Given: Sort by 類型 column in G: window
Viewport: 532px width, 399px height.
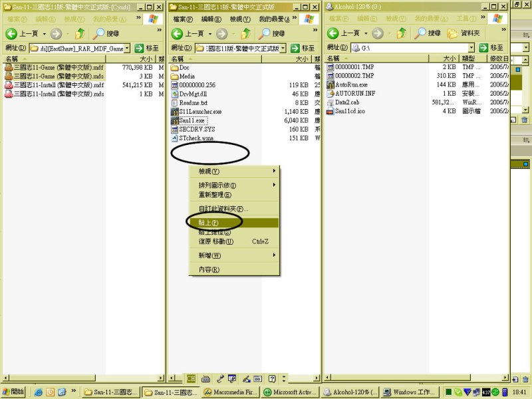Looking at the screenshot, I should (x=473, y=59).
